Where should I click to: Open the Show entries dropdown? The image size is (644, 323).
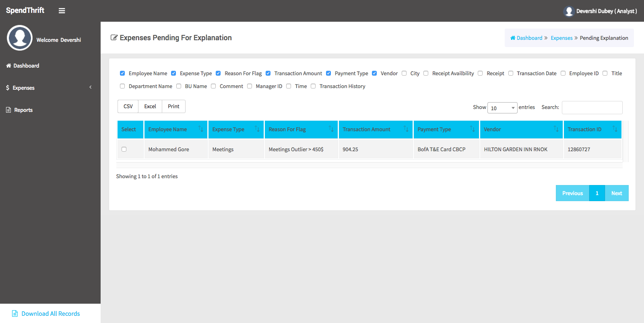coord(502,108)
